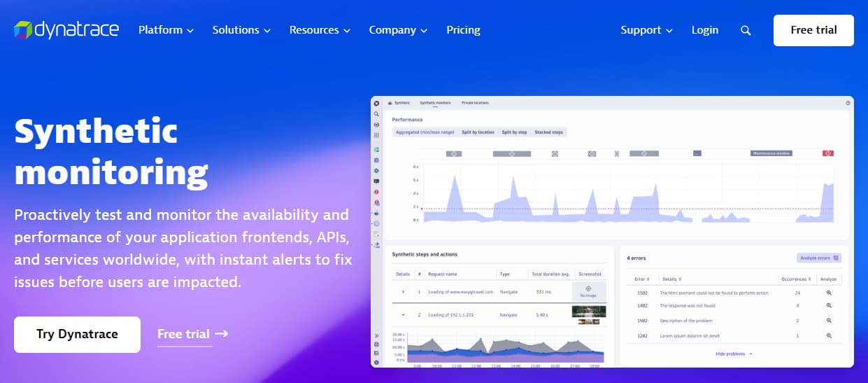Click the No image placeholder icon in row 1
This screenshot has height=383, width=868.
click(588, 288)
